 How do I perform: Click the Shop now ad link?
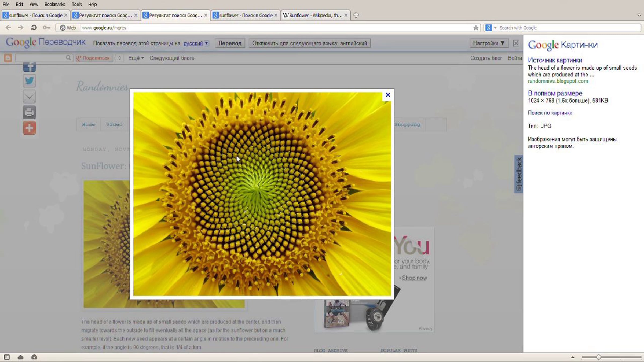414,278
